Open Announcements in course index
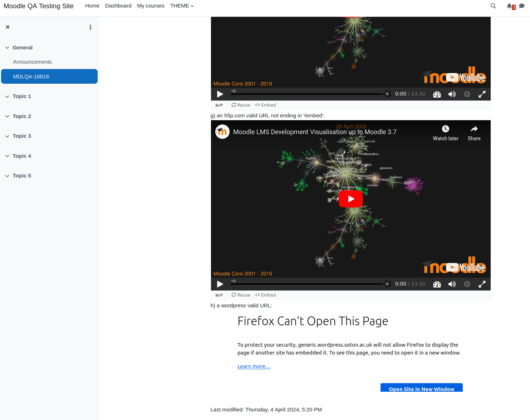 click(33, 62)
